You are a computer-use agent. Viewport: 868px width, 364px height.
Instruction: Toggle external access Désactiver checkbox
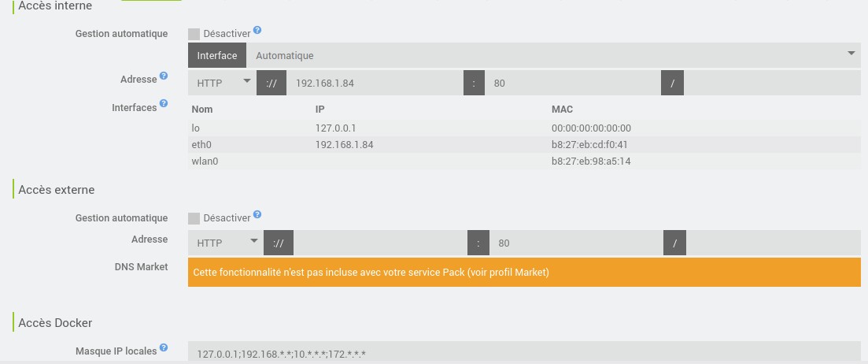(x=194, y=218)
